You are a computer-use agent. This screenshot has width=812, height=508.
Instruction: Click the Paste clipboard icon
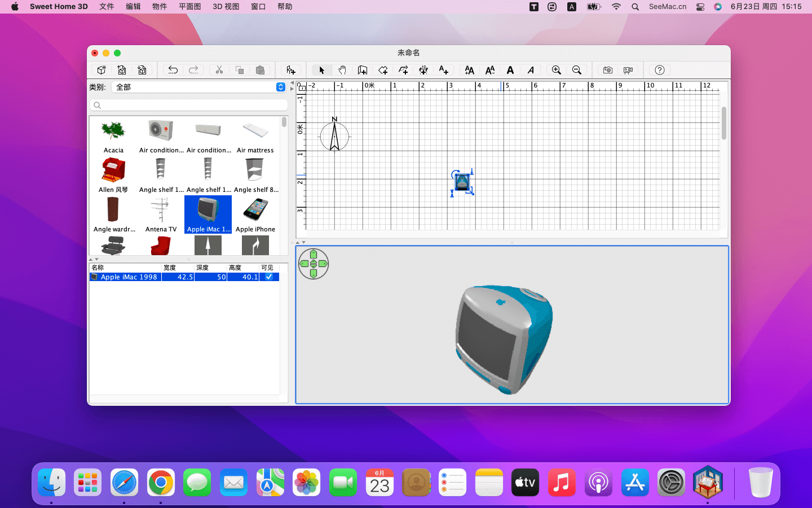tap(260, 70)
